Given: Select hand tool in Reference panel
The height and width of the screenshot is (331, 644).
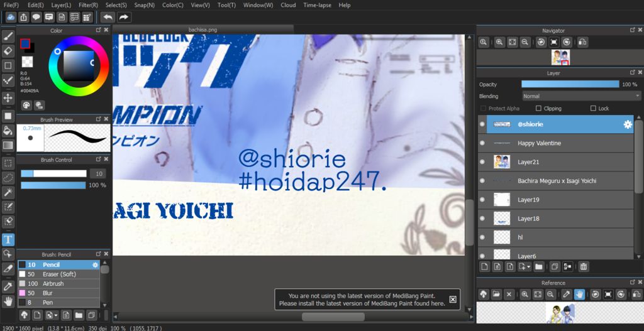Looking at the screenshot, I should [x=579, y=294].
